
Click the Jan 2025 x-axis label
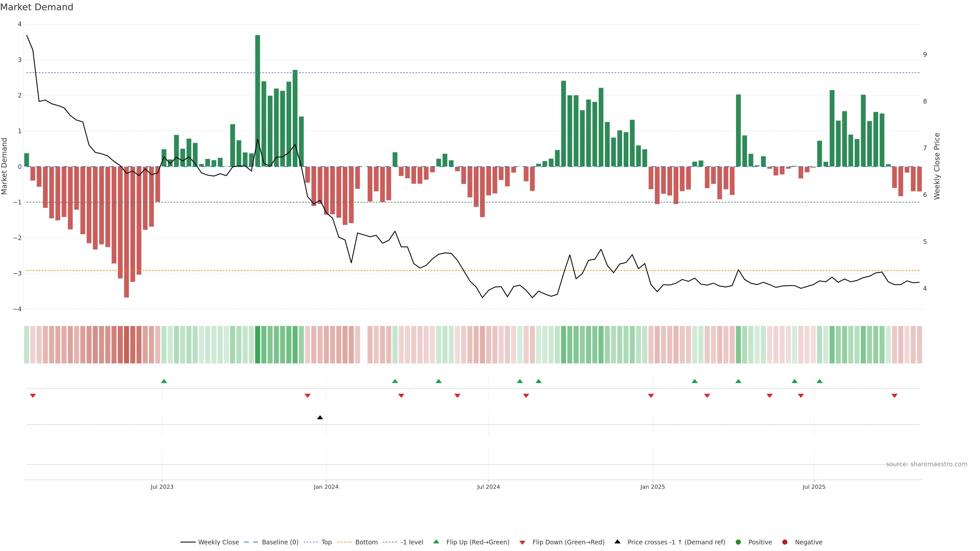point(653,487)
